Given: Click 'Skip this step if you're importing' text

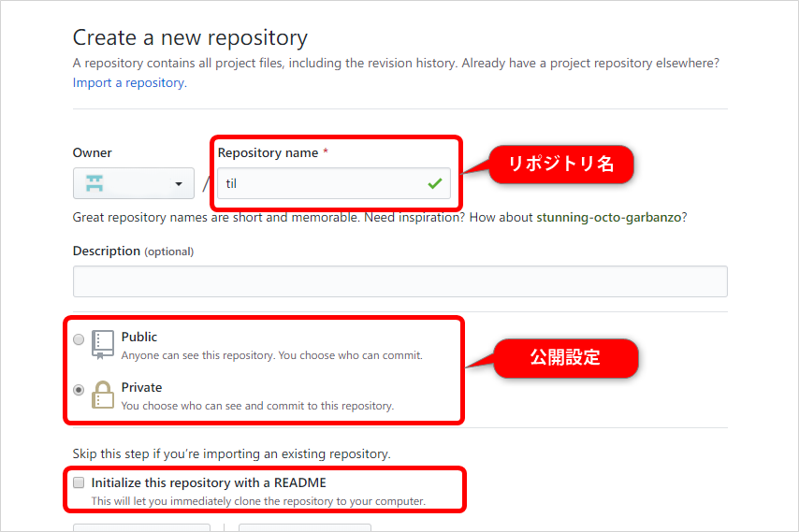Looking at the screenshot, I should (x=231, y=453).
